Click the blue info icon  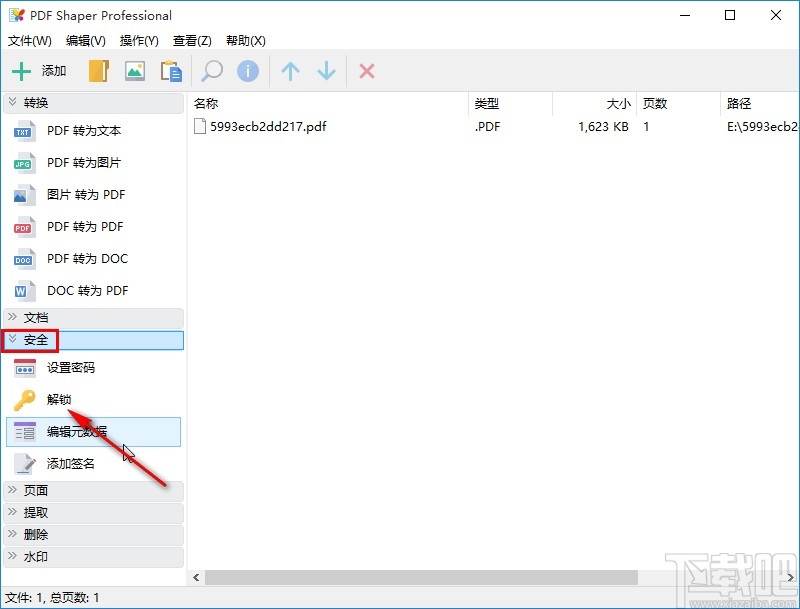click(x=247, y=70)
